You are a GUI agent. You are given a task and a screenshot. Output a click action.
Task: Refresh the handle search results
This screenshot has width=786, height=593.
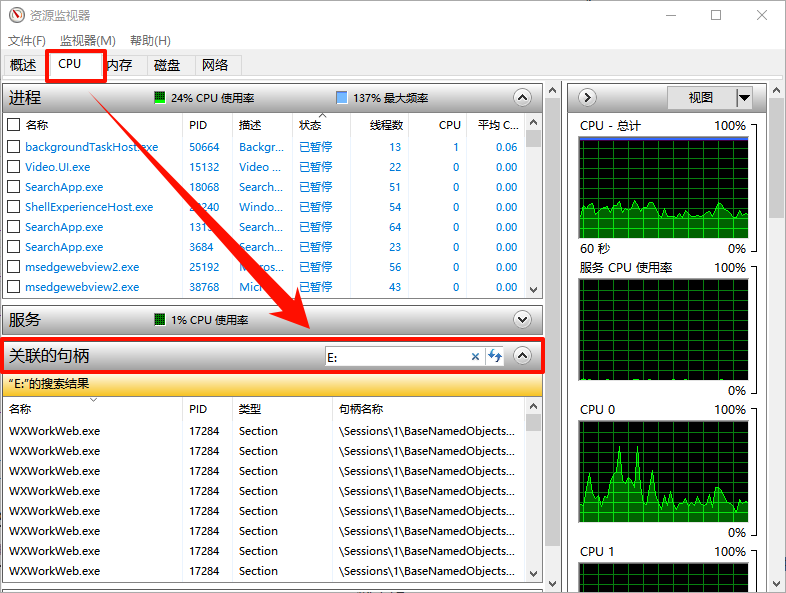[x=495, y=356]
